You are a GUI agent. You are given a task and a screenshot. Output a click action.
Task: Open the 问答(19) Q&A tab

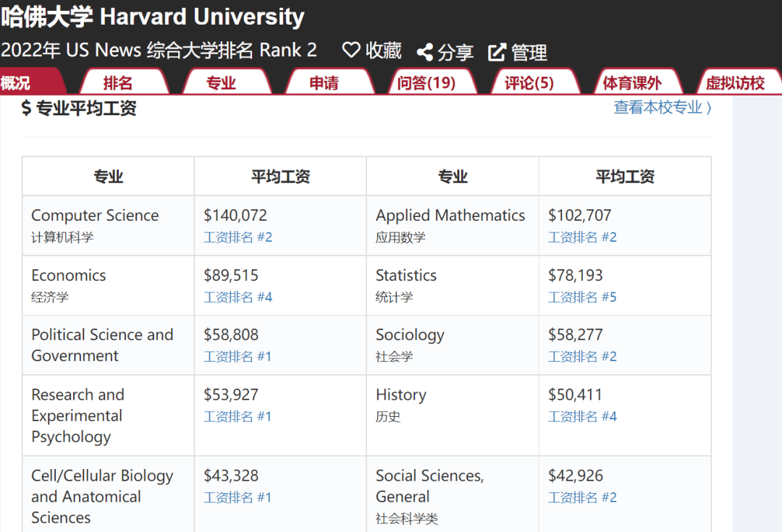pos(426,83)
